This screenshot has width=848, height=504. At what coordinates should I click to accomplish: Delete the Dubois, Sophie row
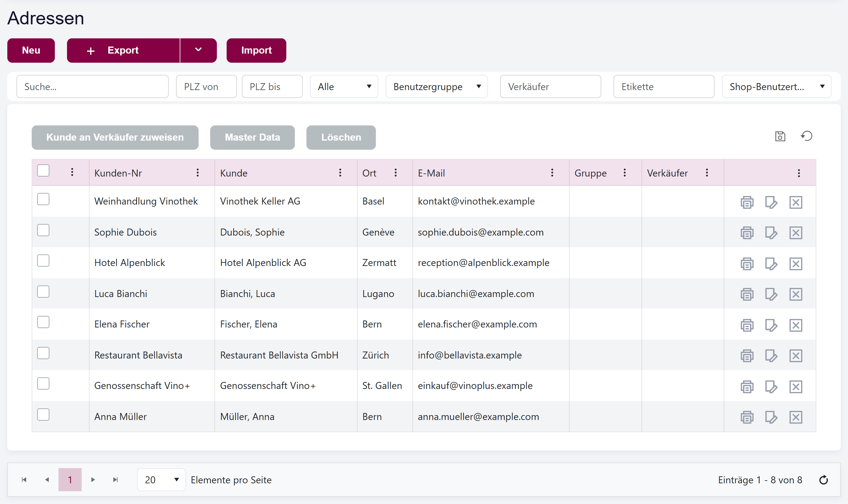(796, 233)
